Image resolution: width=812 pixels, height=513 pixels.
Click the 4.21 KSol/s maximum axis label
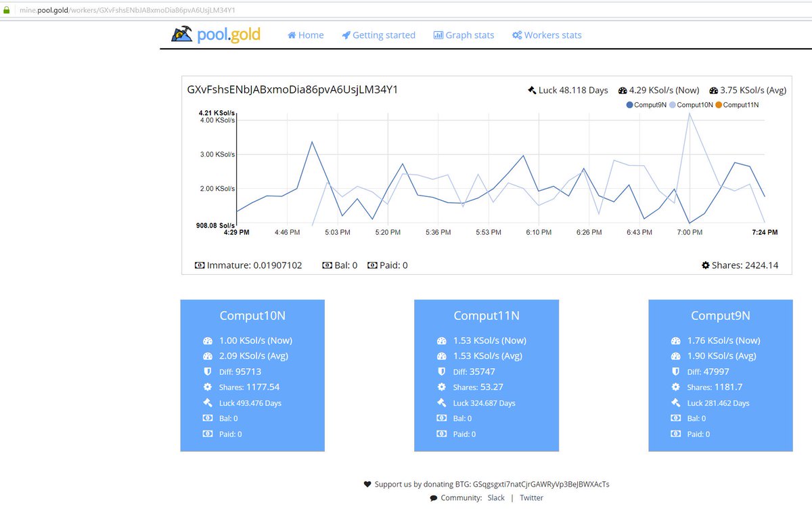point(217,113)
